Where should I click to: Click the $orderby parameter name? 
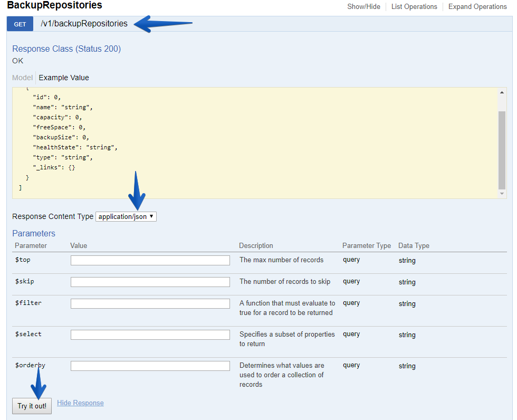31,365
